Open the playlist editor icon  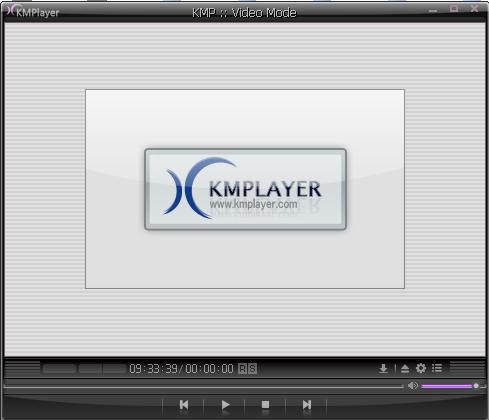tap(437, 368)
